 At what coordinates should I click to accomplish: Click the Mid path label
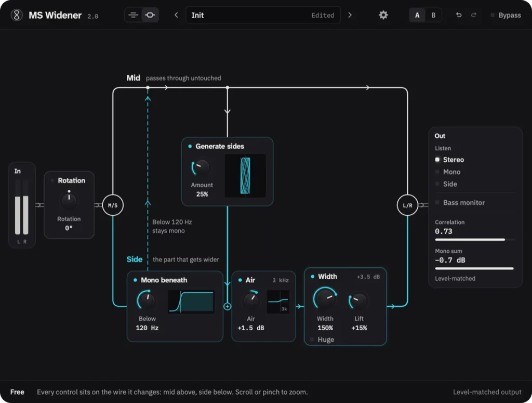click(x=134, y=78)
